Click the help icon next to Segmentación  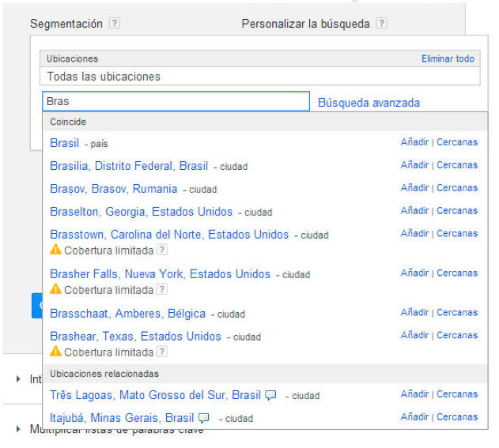(115, 24)
